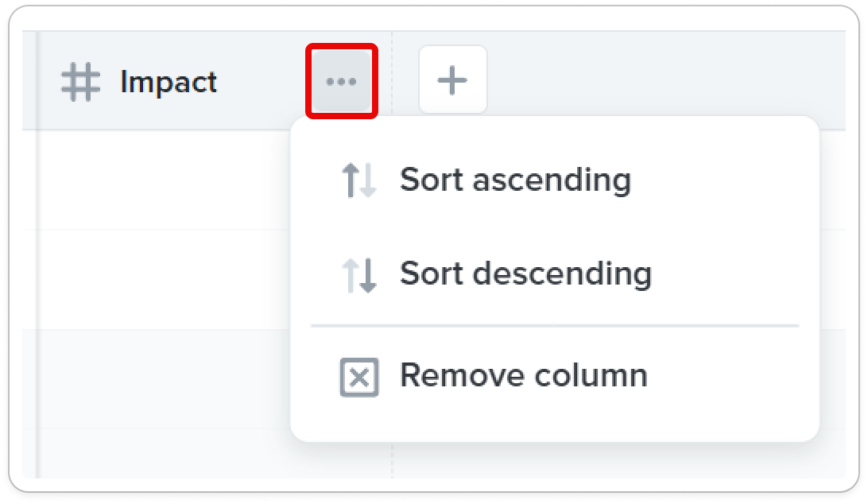
Task: Click the boxed X Remove column icon
Action: pyautogui.click(x=359, y=377)
